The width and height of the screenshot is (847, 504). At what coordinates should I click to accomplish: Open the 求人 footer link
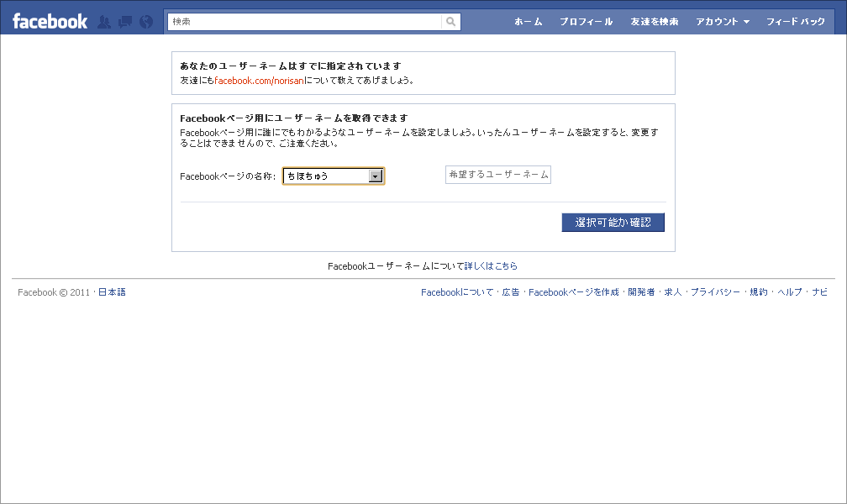pos(672,292)
